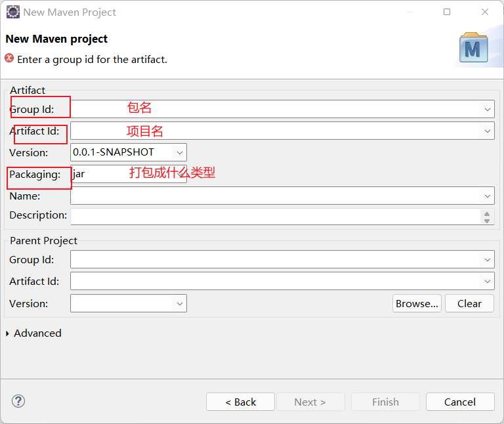Open the 0.0.1-SNAPSHOT version dropdown

pos(179,152)
